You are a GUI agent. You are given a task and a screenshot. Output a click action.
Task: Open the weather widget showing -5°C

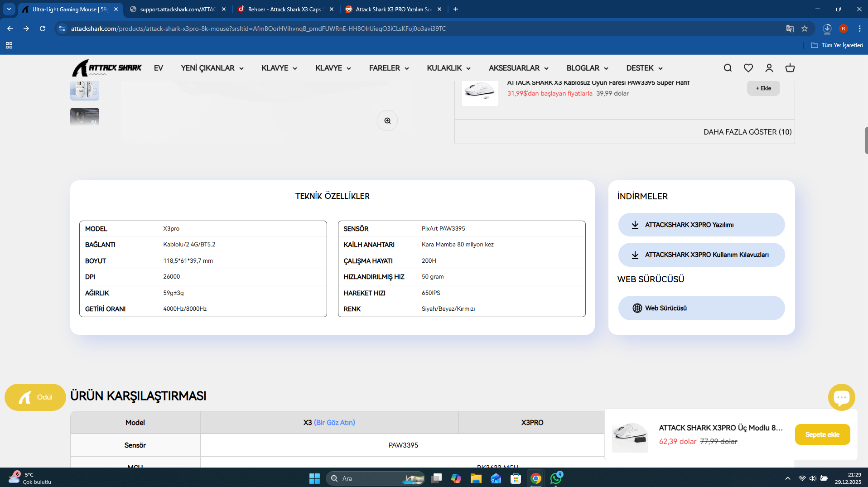pos(30,478)
